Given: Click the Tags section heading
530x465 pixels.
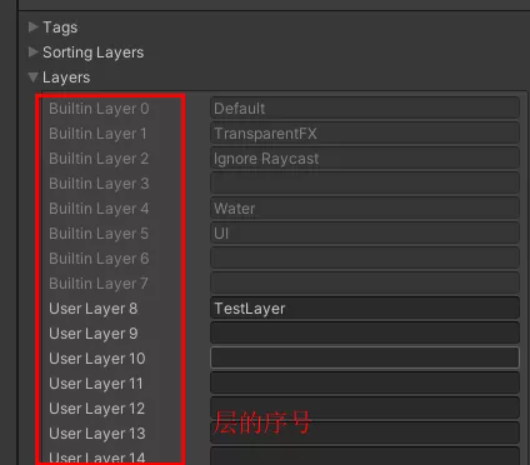Looking at the screenshot, I should [x=60, y=27].
